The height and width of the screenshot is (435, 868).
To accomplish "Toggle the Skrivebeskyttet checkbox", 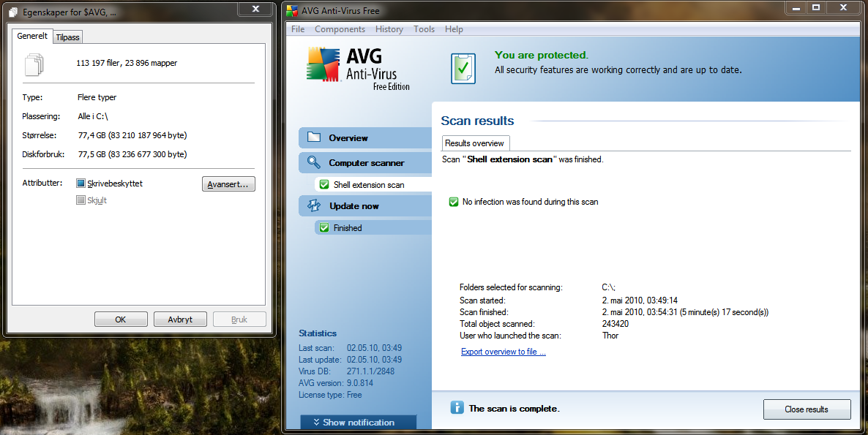I will [81, 183].
